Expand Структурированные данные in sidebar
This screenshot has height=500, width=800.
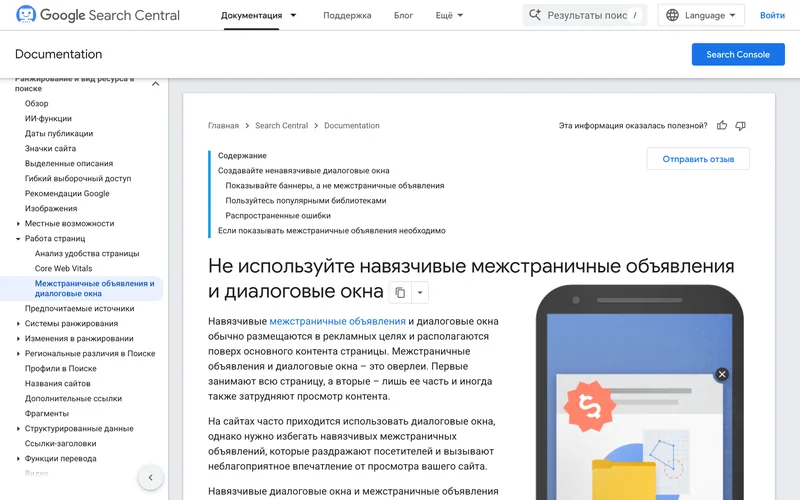[x=18, y=429]
